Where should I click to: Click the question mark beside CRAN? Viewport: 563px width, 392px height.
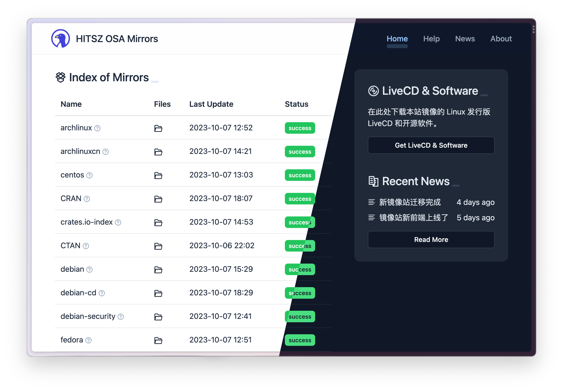pyautogui.click(x=87, y=199)
